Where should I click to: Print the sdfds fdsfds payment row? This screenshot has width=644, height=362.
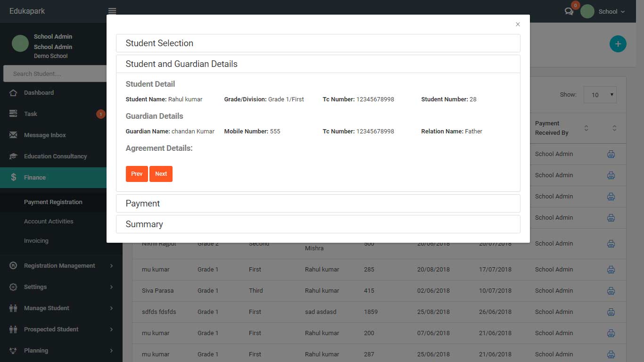tap(611, 312)
